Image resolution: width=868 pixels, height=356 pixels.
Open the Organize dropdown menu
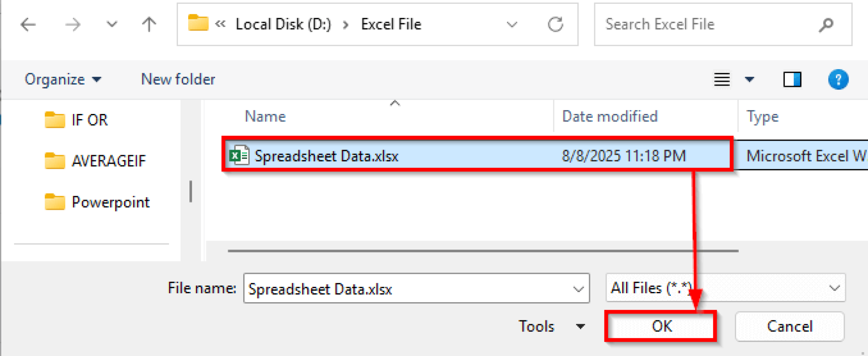[x=63, y=79]
